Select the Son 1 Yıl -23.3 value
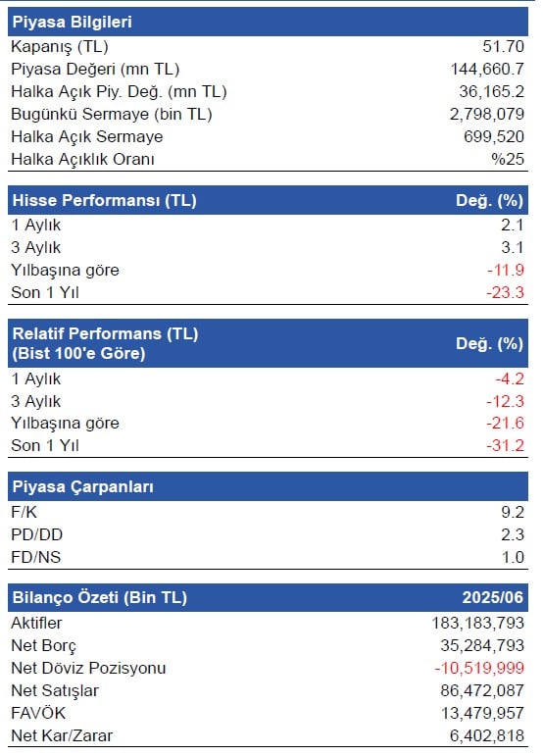 point(505,292)
